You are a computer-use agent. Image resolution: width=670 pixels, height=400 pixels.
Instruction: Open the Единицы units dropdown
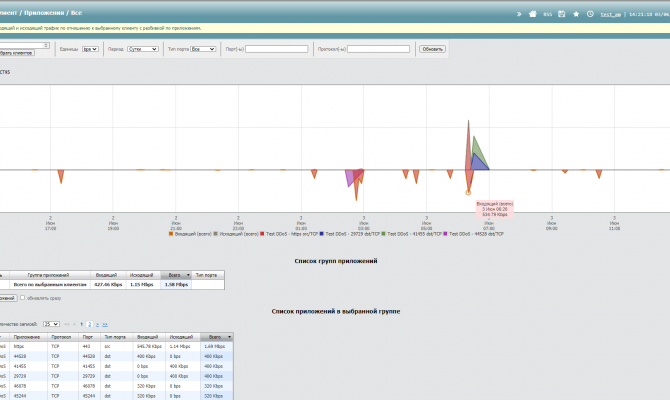coord(91,48)
